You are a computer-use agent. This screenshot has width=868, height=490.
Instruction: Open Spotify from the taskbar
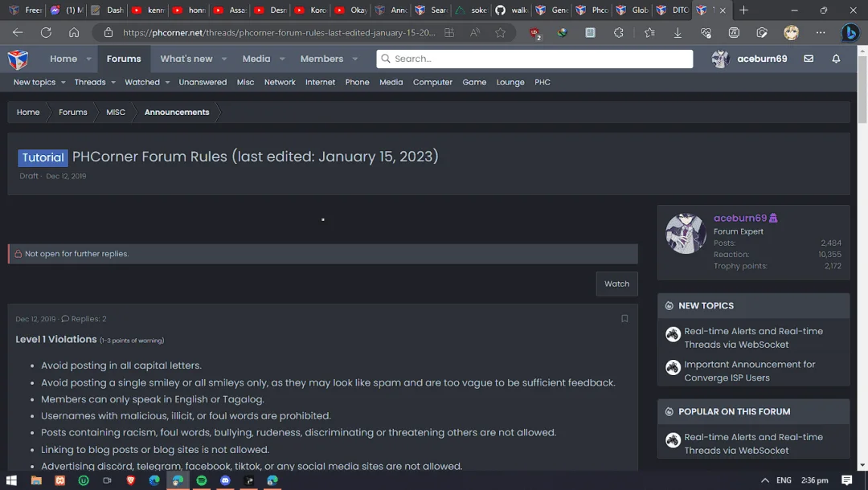click(x=202, y=480)
